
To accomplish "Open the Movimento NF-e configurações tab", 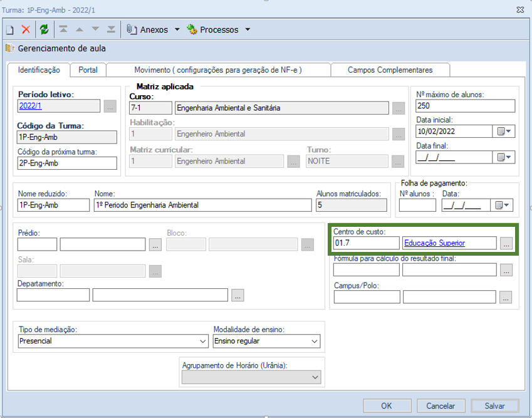I will click(x=218, y=70).
